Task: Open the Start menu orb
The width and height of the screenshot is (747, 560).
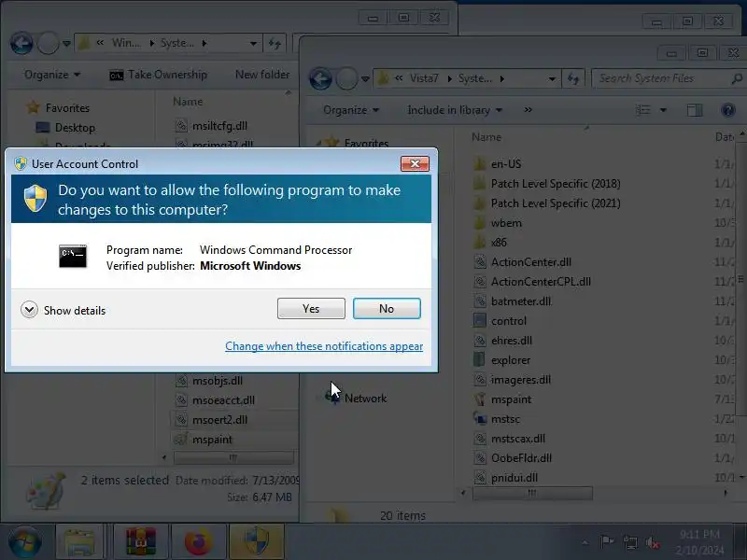Action: (x=25, y=542)
